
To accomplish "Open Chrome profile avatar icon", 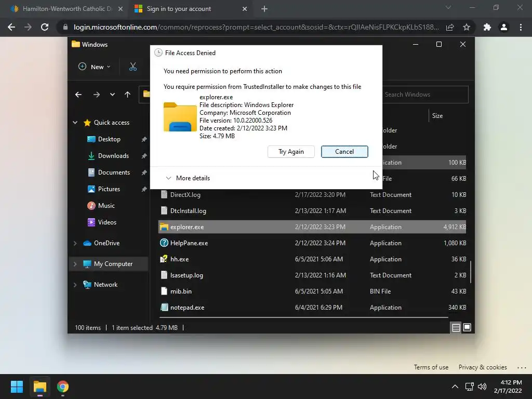I will (x=504, y=27).
